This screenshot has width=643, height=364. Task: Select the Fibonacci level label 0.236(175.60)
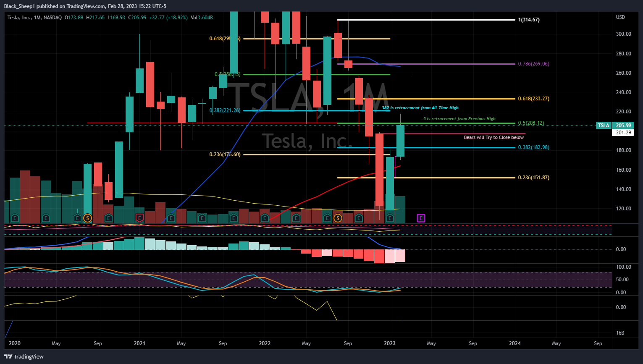point(225,155)
